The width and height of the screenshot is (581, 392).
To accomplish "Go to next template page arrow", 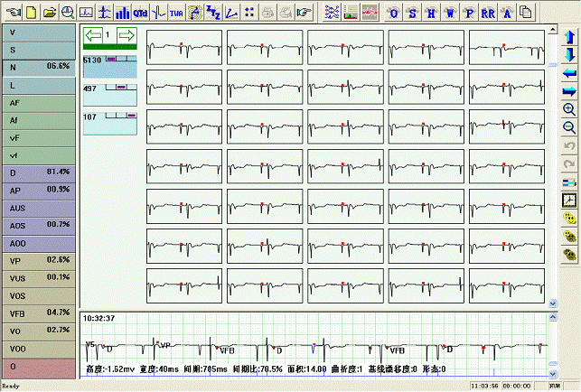I will (x=126, y=36).
